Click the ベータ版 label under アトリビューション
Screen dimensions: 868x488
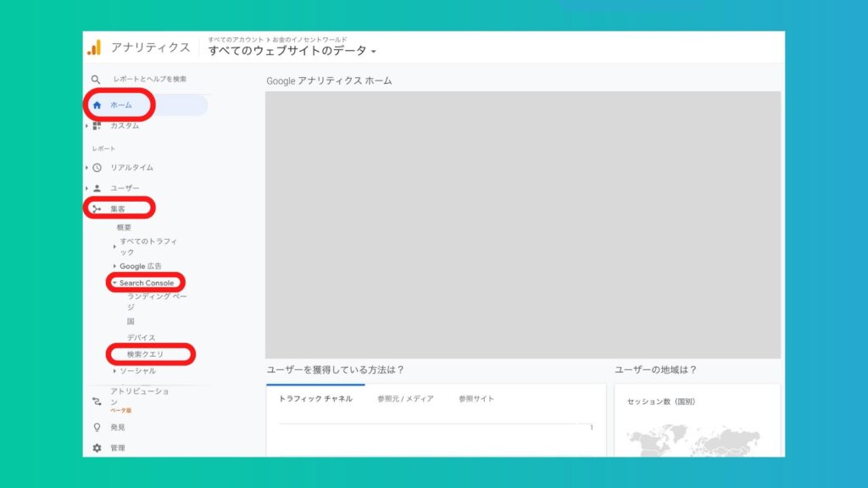(x=120, y=411)
